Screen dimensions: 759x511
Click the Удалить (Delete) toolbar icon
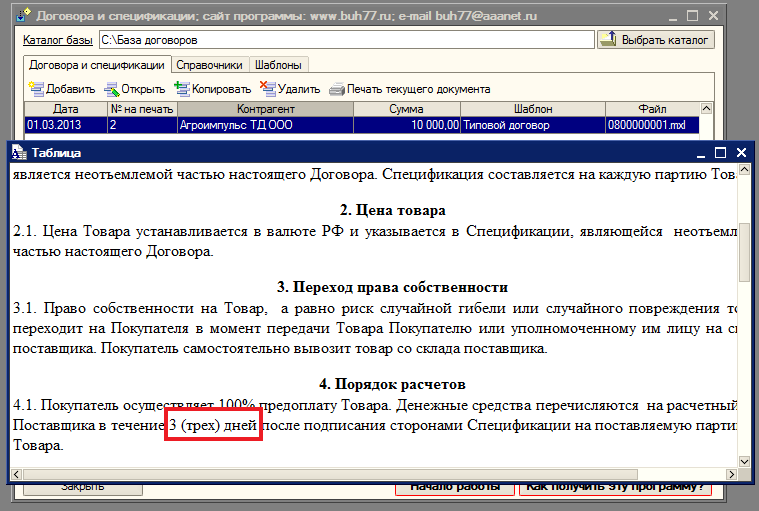pos(266,88)
